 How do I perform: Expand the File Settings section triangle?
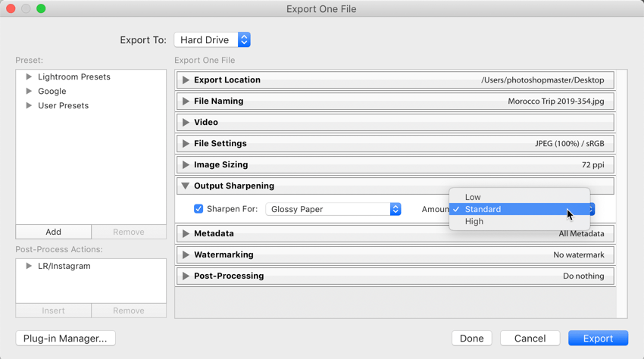pos(186,143)
